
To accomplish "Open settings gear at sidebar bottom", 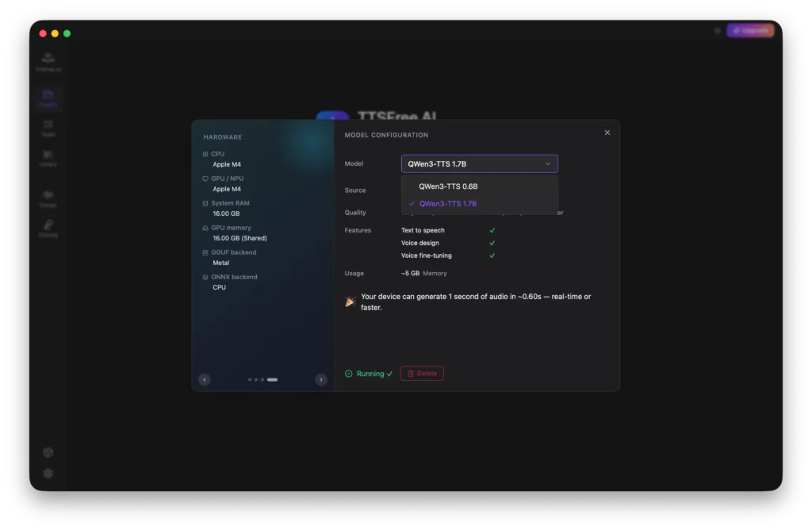I will click(x=48, y=474).
